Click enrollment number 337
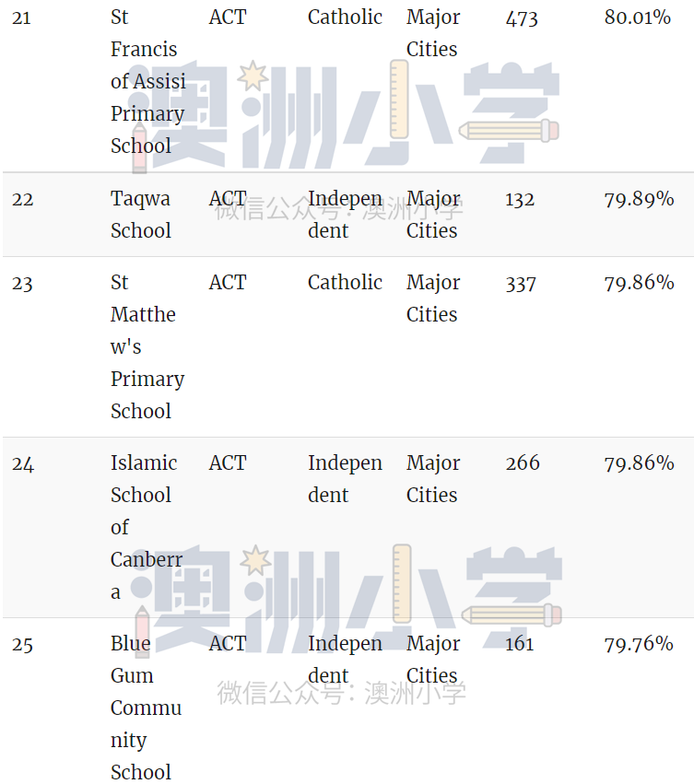 (521, 284)
